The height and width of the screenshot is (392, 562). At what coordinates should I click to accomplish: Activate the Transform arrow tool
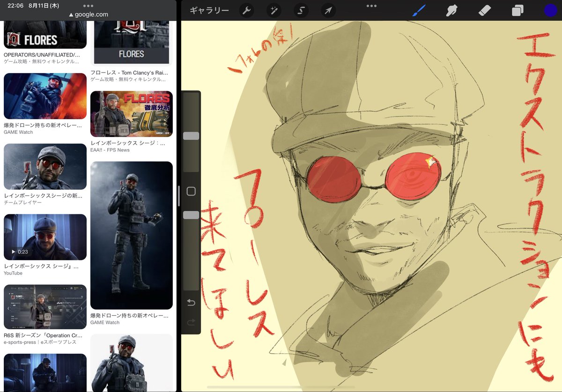click(328, 10)
